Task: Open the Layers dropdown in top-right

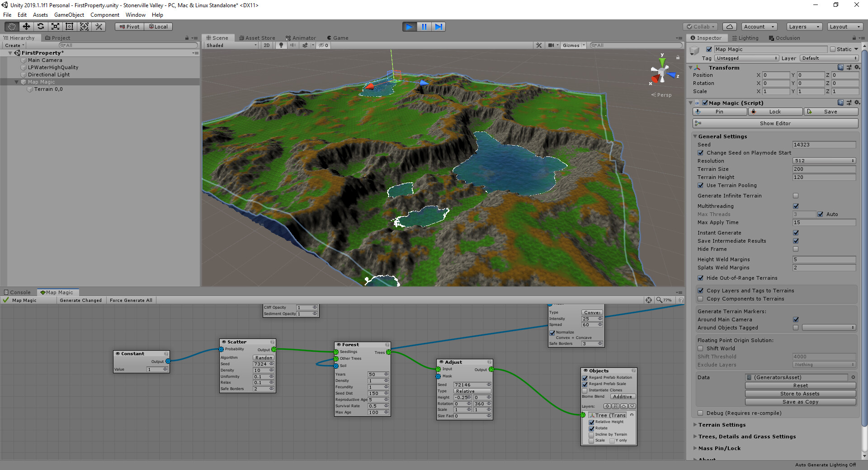Action: coord(804,27)
